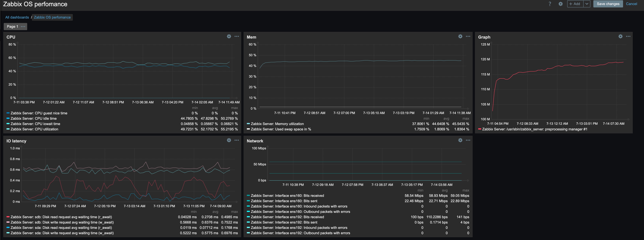Edit the CPU widget via gear icon
The width and height of the screenshot is (644, 240).
[x=229, y=36]
